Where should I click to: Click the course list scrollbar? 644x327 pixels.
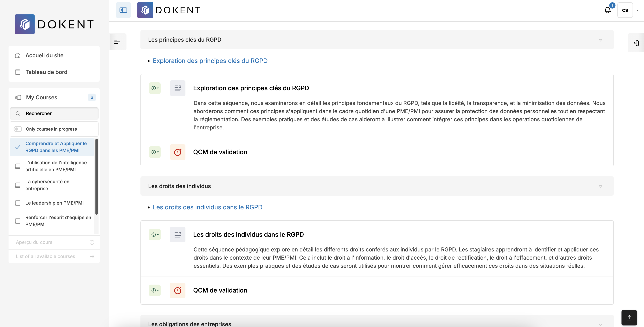96,177
